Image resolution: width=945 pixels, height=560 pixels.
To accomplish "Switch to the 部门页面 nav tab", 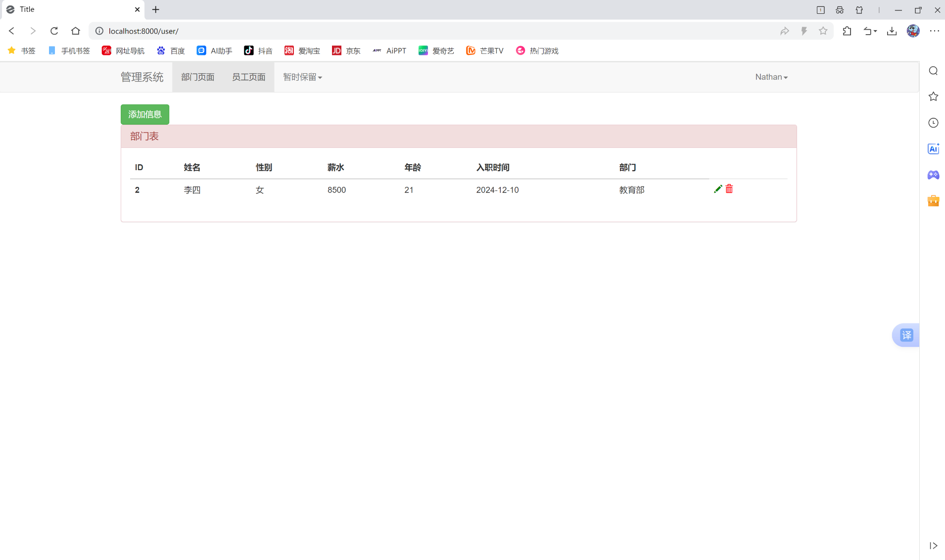I will (198, 77).
